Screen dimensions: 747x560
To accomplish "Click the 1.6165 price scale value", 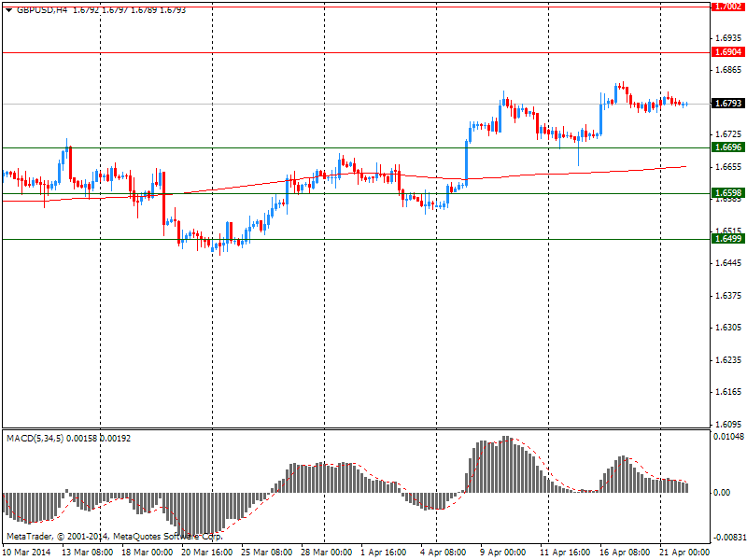I will [x=728, y=392].
